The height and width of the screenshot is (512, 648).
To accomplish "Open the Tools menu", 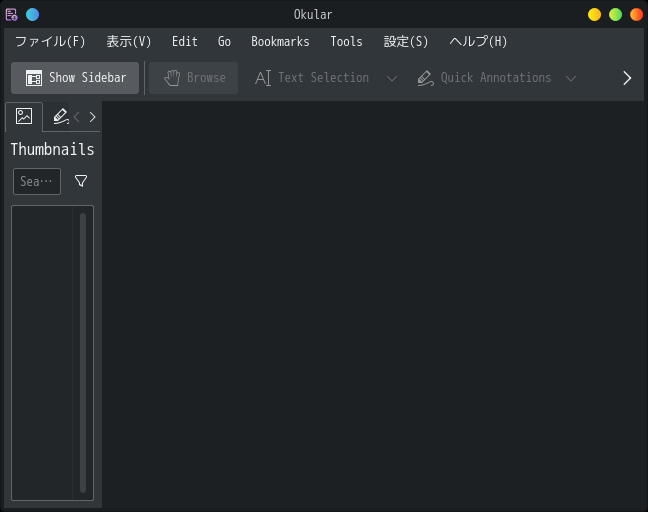I will (346, 42).
